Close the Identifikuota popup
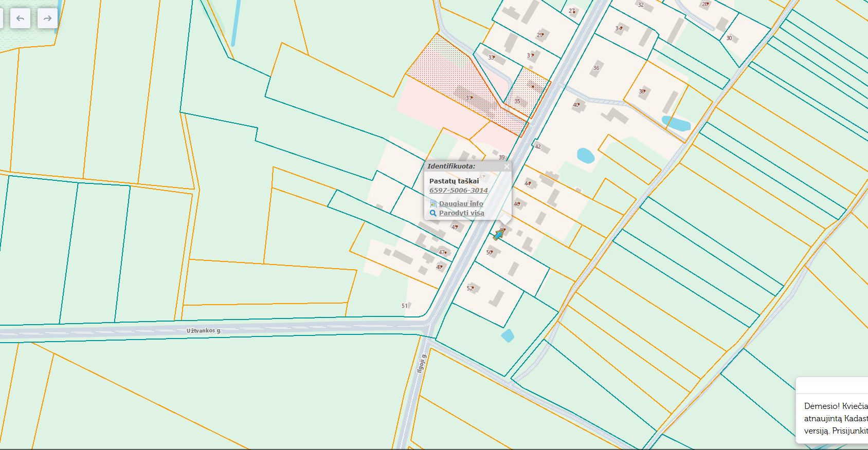The width and height of the screenshot is (868, 450). coord(507,166)
